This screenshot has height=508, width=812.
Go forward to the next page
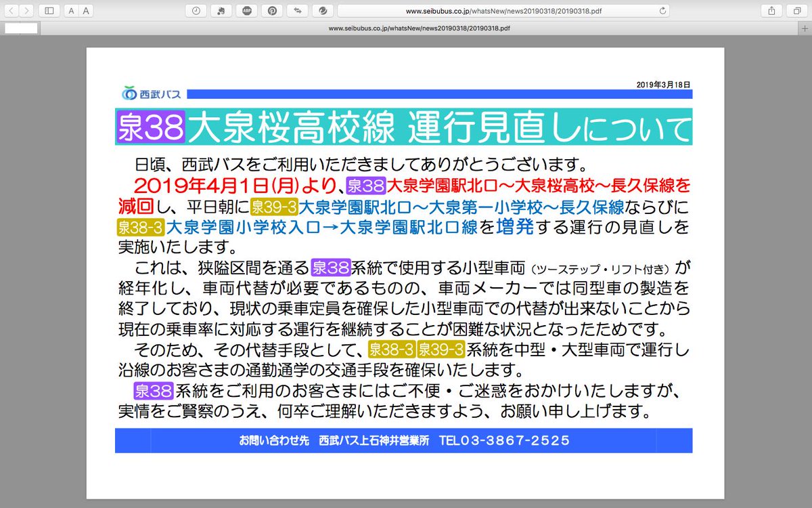pyautogui.click(x=26, y=11)
